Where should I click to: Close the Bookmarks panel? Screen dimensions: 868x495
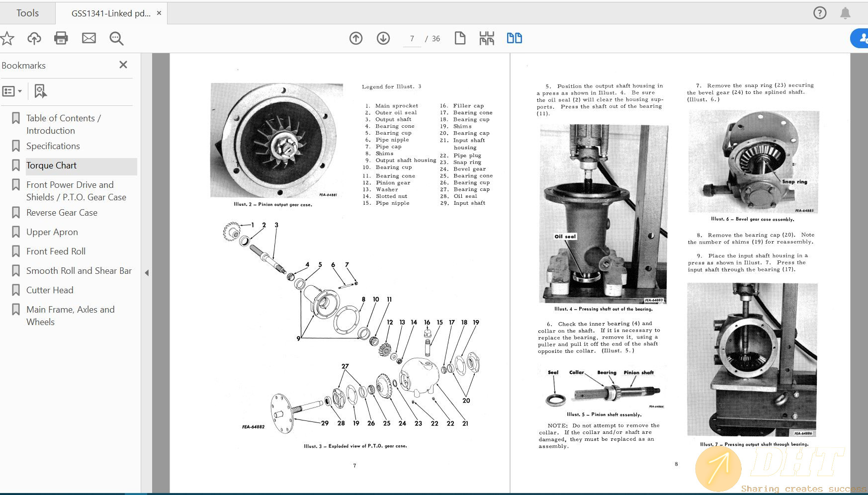(x=123, y=65)
